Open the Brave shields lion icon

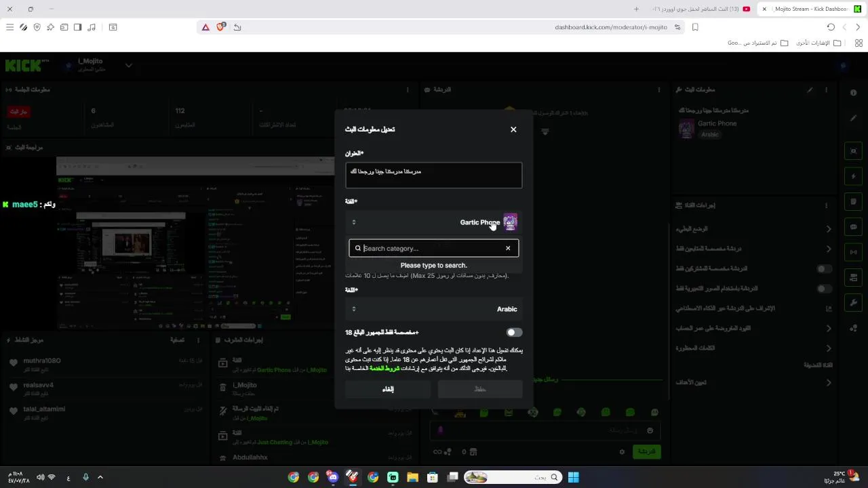[x=220, y=27]
